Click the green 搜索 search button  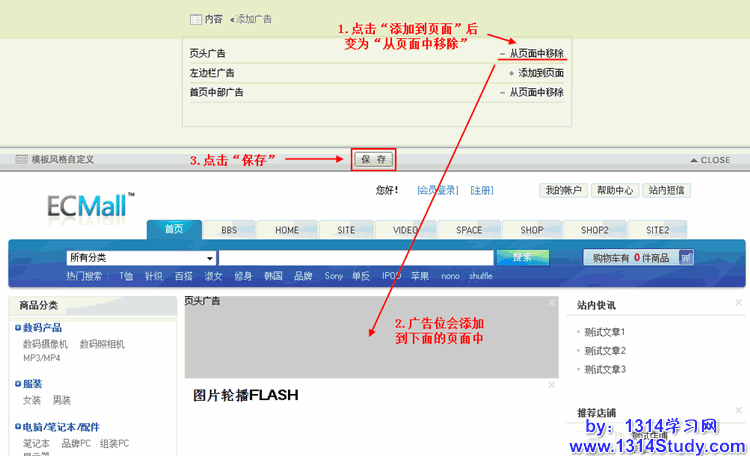522,258
